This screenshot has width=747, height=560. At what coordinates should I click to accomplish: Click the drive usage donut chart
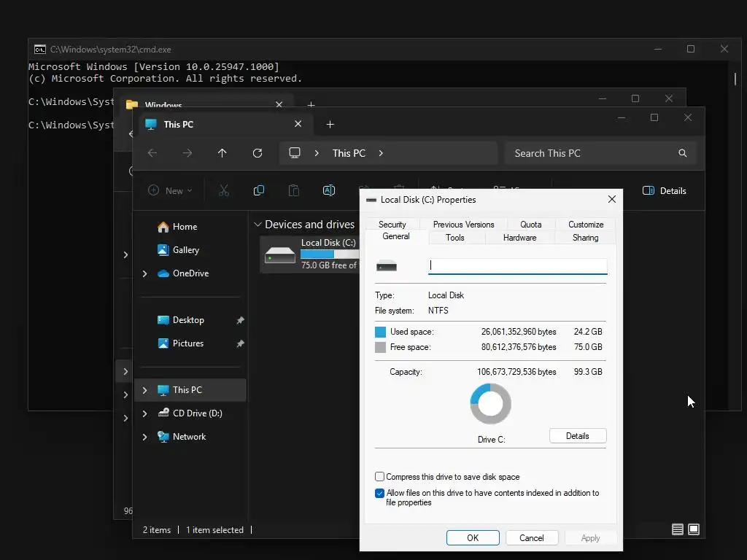pos(491,404)
